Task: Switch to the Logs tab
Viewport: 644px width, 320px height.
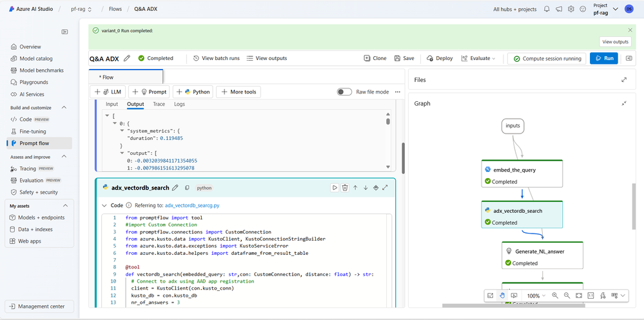Action: 179,104
